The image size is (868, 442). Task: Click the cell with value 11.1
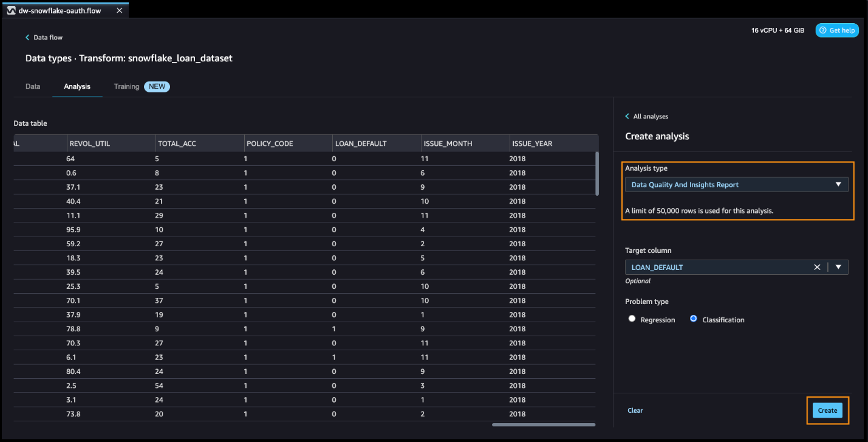click(x=73, y=215)
